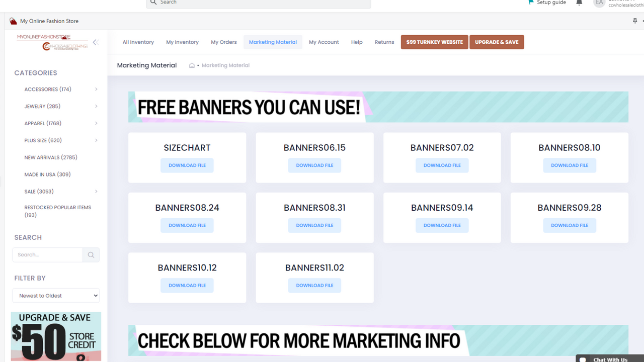Open the My Orders section
The height and width of the screenshot is (362, 644).
coord(223,42)
